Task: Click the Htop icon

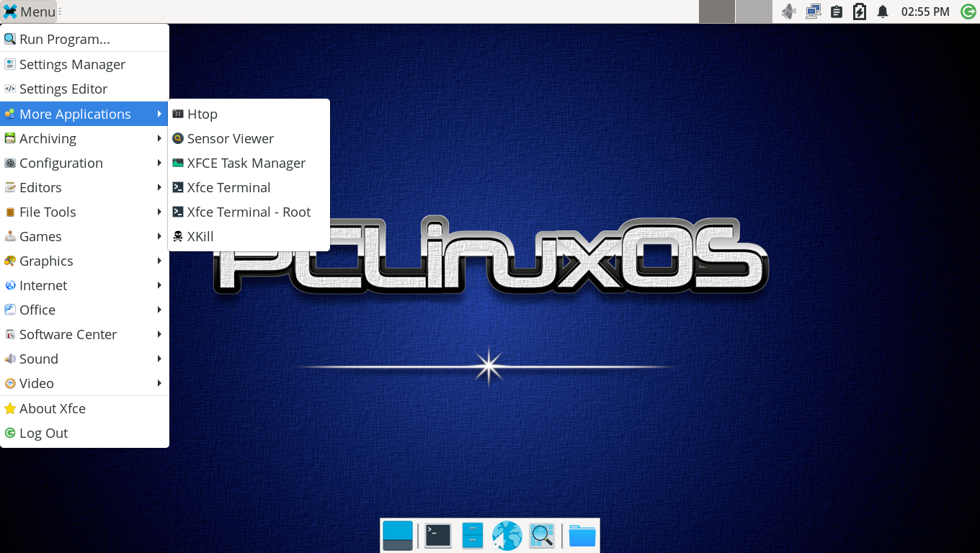Action: 178,114
